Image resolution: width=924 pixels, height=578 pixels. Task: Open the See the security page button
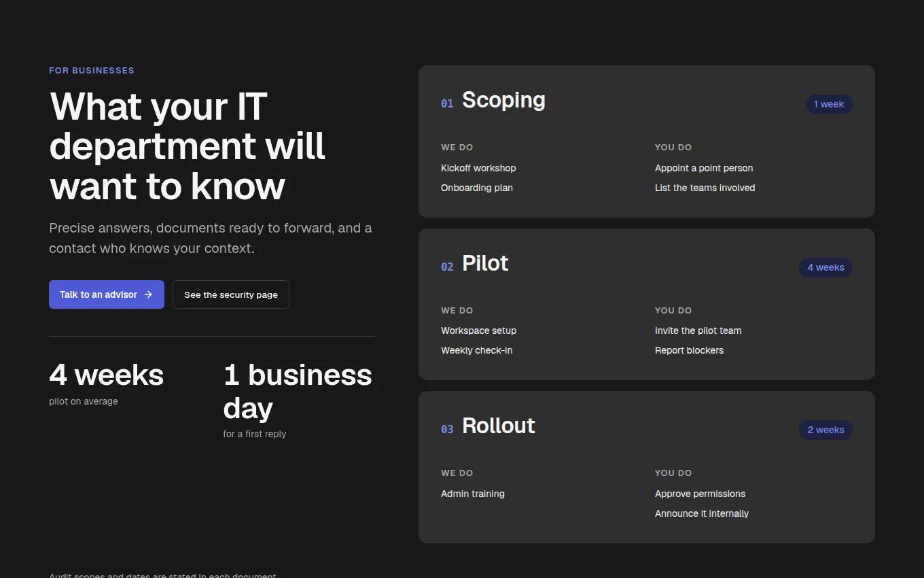tap(231, 294)
